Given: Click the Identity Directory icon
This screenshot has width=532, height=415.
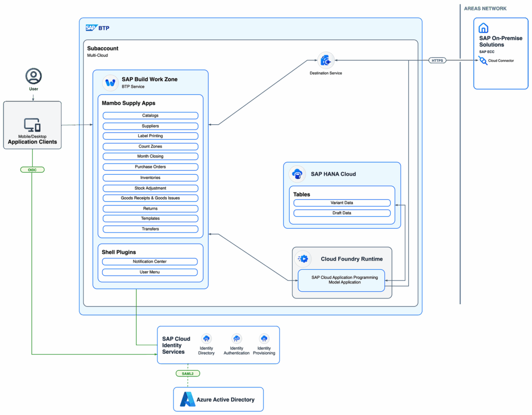Looking at the screenshot, I should click(x=206, y=339).
